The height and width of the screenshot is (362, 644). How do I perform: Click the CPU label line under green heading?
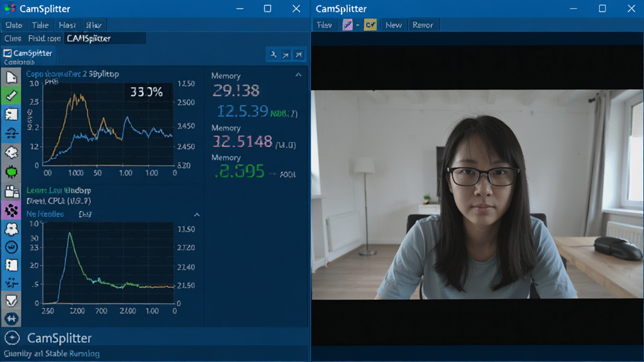tap(58, 200)
